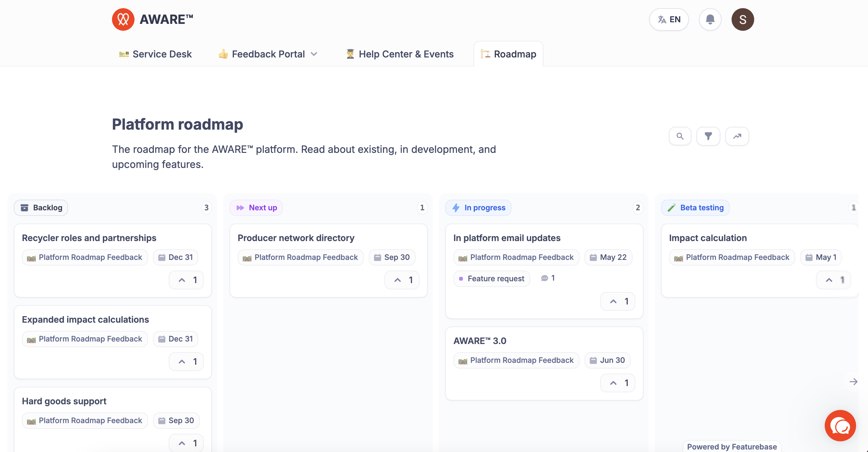This screenshot has height=452, width=868.
Task: Click Feature request tag
Action: (492, 279)
